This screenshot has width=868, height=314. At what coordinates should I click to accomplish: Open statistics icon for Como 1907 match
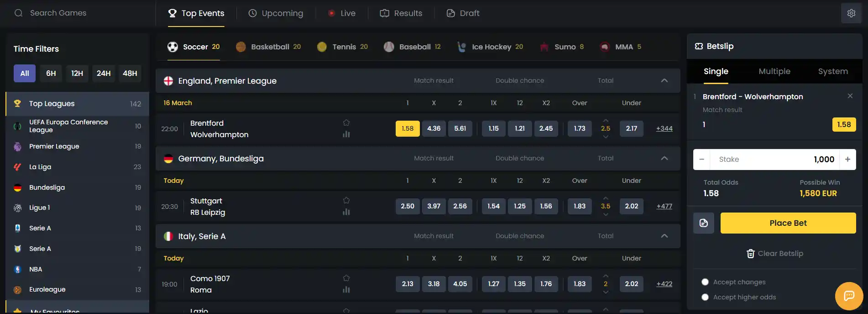click(346, 289)
